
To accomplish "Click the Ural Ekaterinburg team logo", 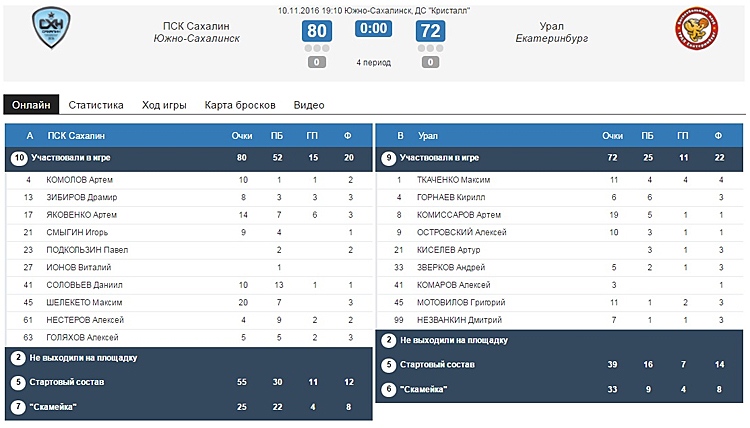I will (x=696, y=29).
